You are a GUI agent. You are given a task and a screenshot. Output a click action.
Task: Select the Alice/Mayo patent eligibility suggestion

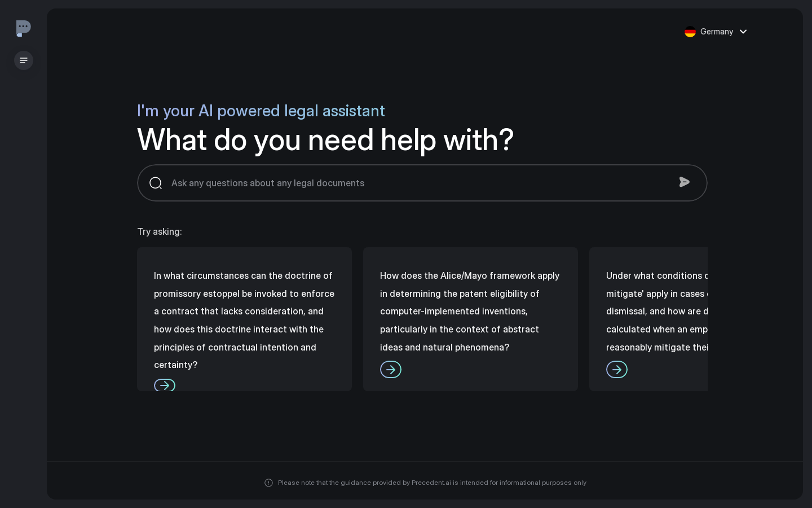(470, 319)
